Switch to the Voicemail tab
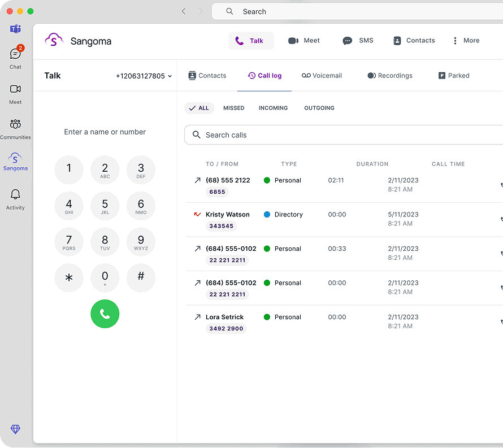This screenshot has height=448, width=503. (x=322, y=76)
